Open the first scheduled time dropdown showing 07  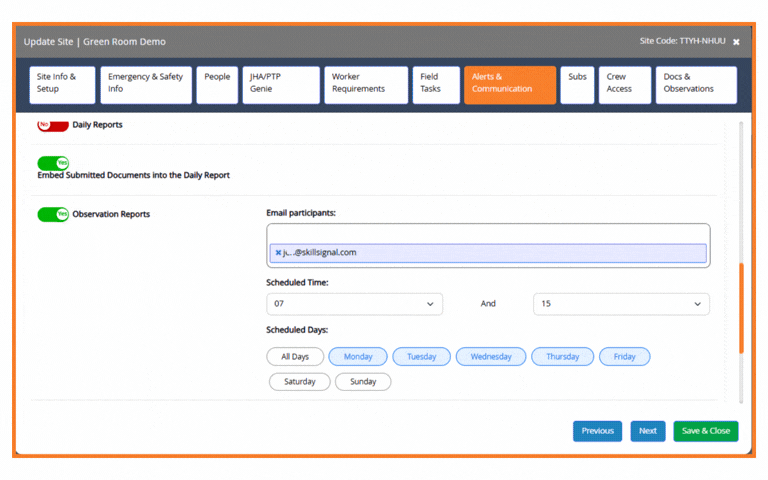(x=355, y=304)
